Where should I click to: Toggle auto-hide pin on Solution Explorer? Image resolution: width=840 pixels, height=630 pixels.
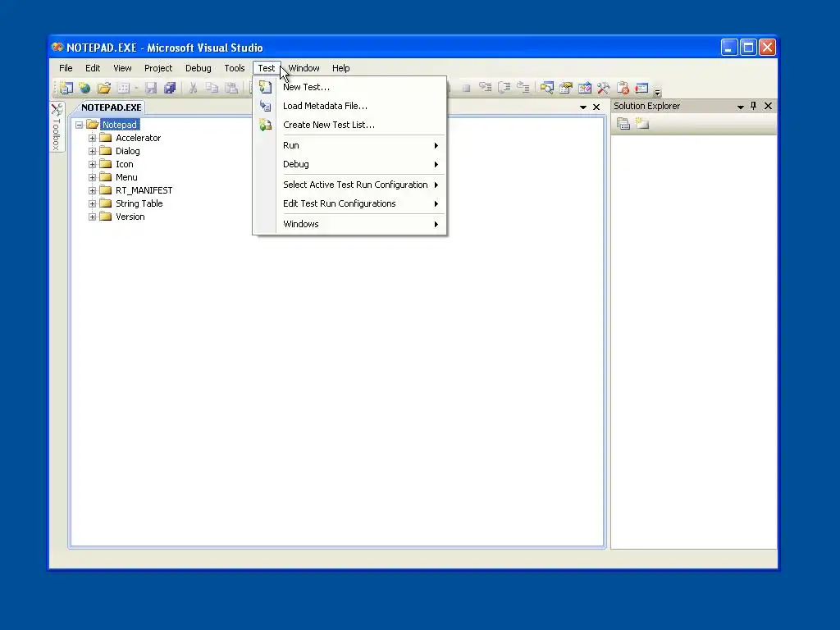pyautogui.click(x=753, y=106)
